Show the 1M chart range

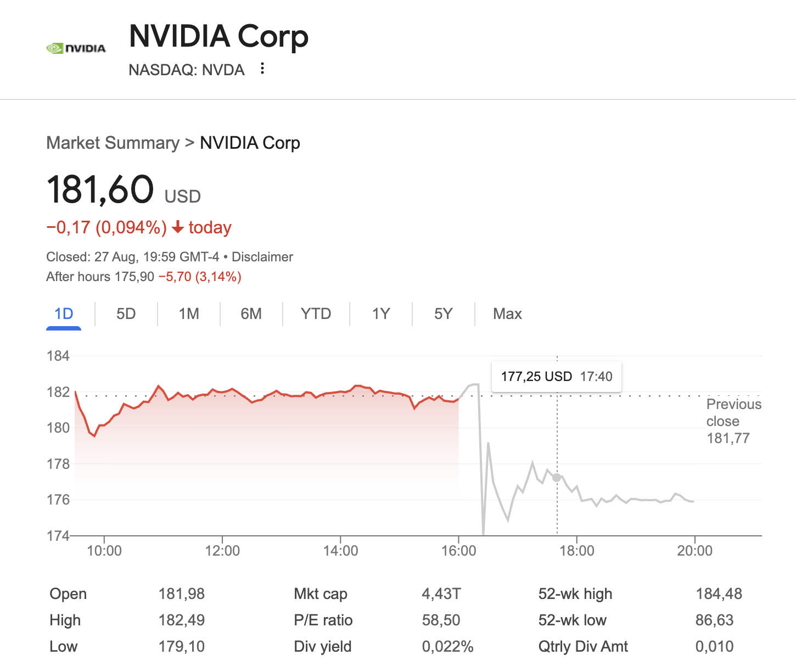pos(188,314)
